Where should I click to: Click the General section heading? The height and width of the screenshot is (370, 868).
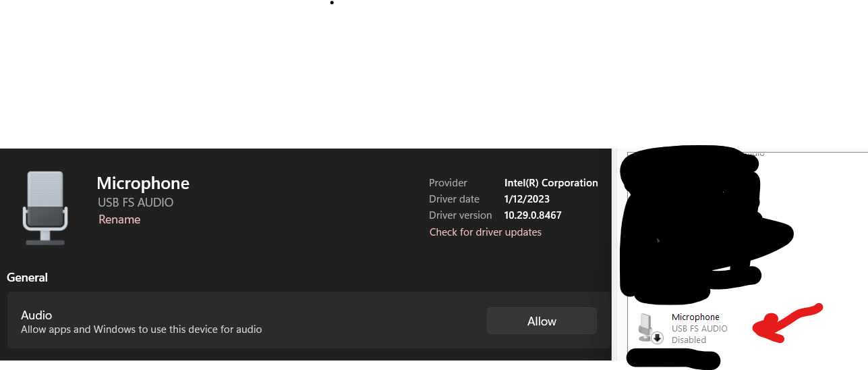28,277
